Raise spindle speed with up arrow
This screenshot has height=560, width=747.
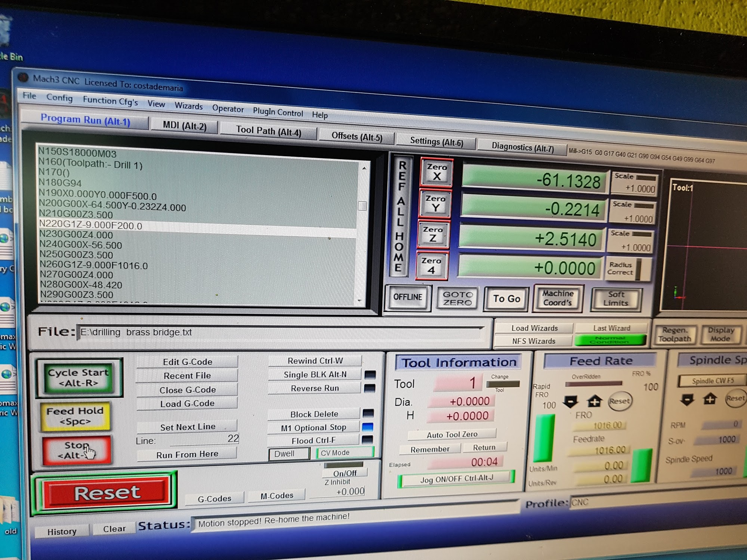click(x=710, y=399)
